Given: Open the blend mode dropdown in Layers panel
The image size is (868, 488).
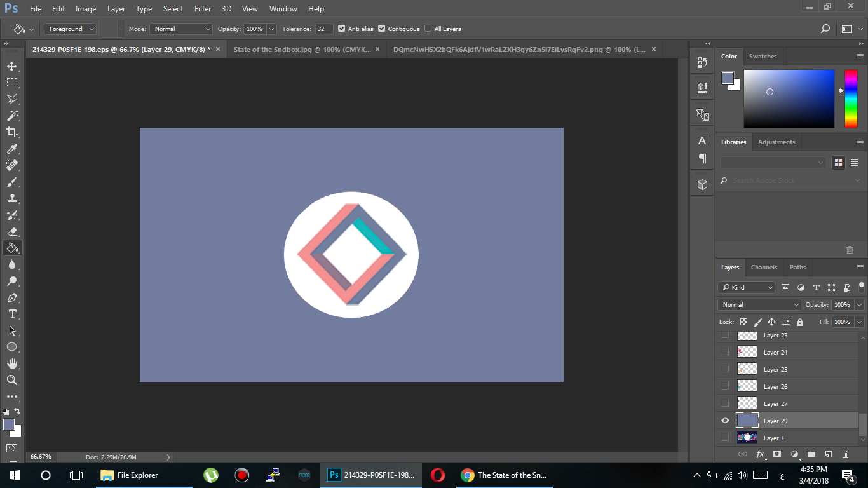Looking at the screenshot, I should (x=758, y=304).
